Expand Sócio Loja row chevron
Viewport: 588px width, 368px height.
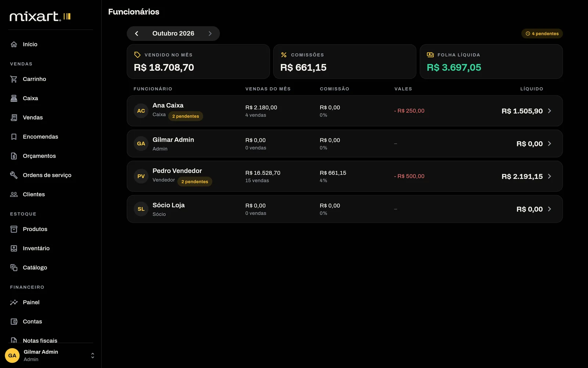pos(549,209)
